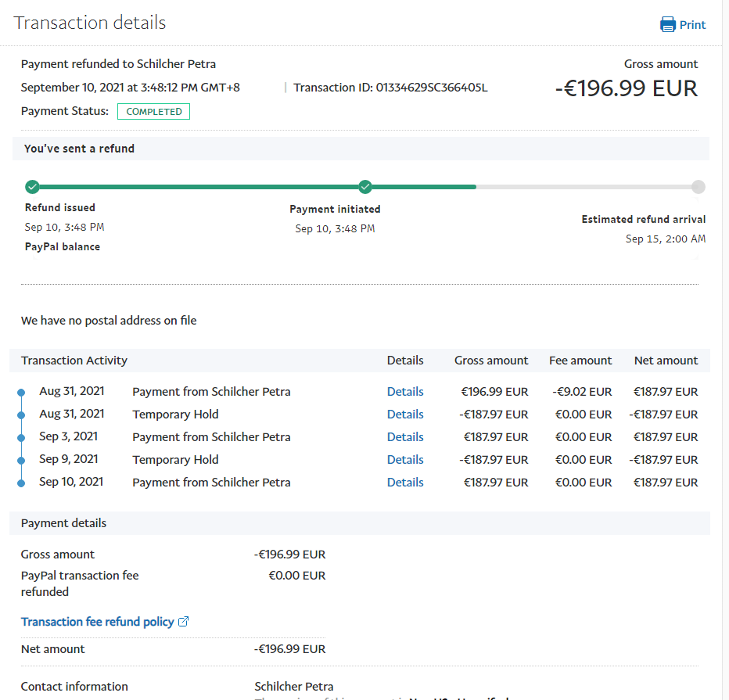Click the printer icon
The height and width of the screenshot is (700, 729).
[x=668, y=24]
